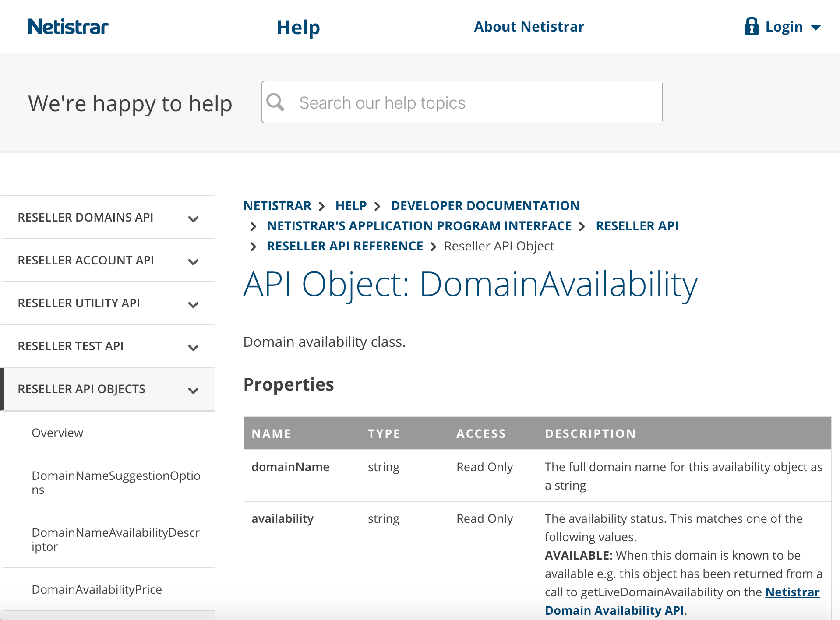The height and width of the screenshot is (620, 840).
Task: Open About Netistrar in header
Action: coord(529,27)
